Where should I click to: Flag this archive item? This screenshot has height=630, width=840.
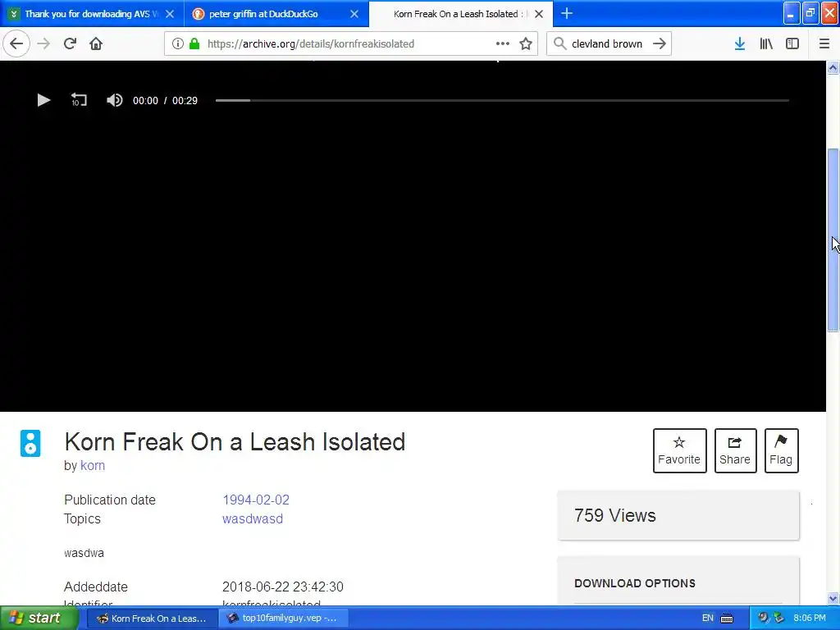pyautogui.click(x=781, y=450)
